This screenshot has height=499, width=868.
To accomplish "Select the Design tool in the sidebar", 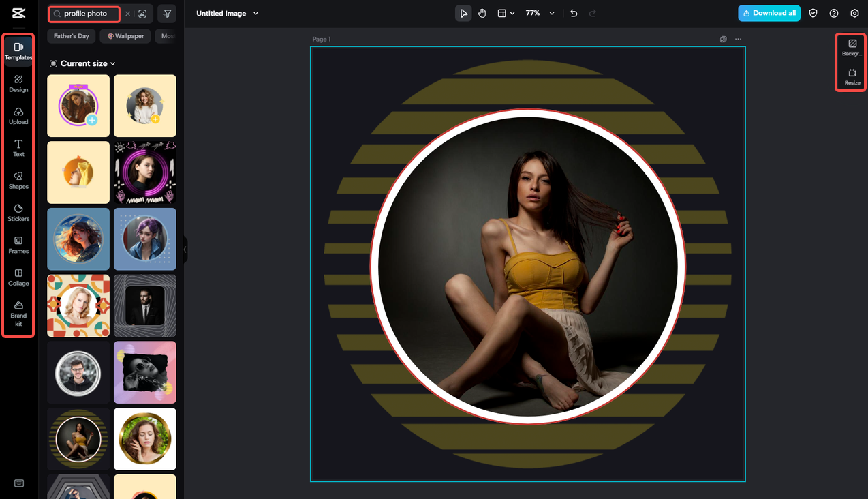I will 18,83.
